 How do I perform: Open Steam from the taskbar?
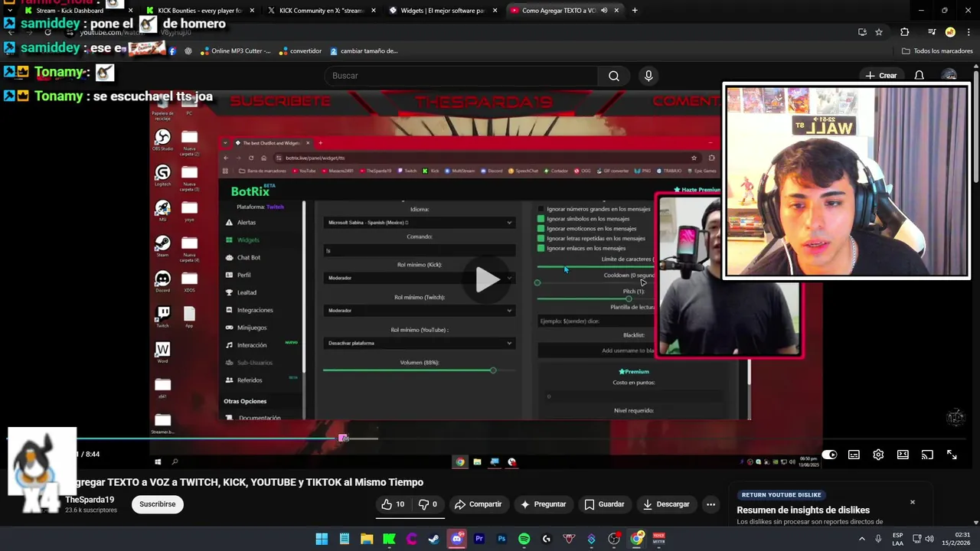[434, 539]
